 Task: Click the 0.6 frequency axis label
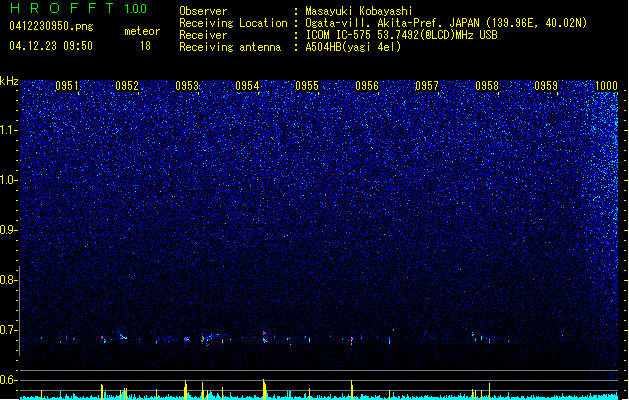point(9,380)
